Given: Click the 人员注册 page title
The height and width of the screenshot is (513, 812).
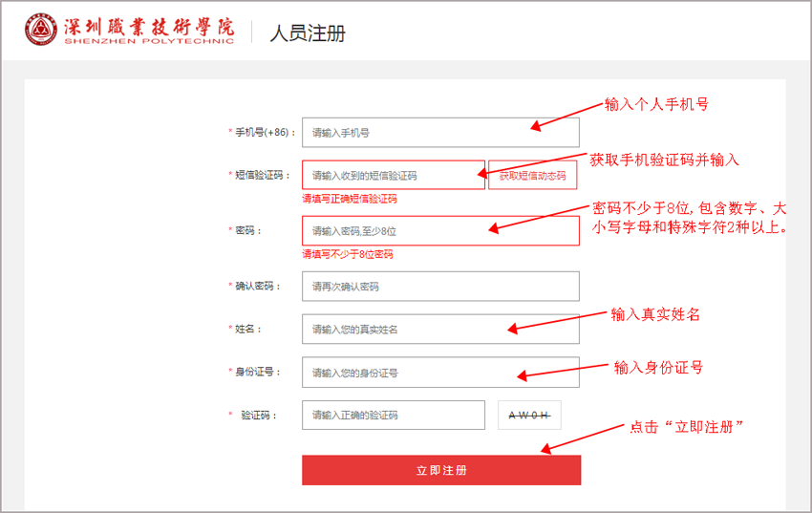Looking at the screenshot, I should [307, 33].
